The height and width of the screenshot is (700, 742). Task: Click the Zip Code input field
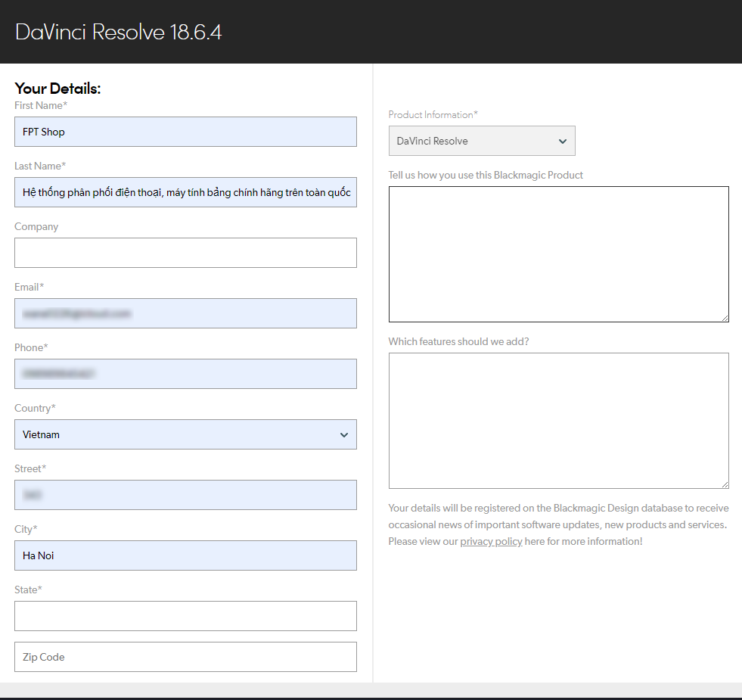tap(185, 657)
